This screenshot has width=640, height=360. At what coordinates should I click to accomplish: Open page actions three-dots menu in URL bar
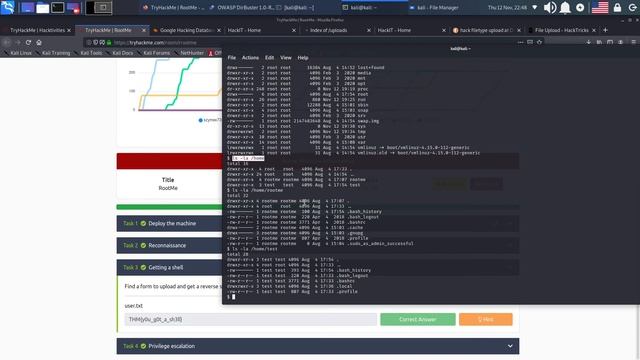coord(520,42)
